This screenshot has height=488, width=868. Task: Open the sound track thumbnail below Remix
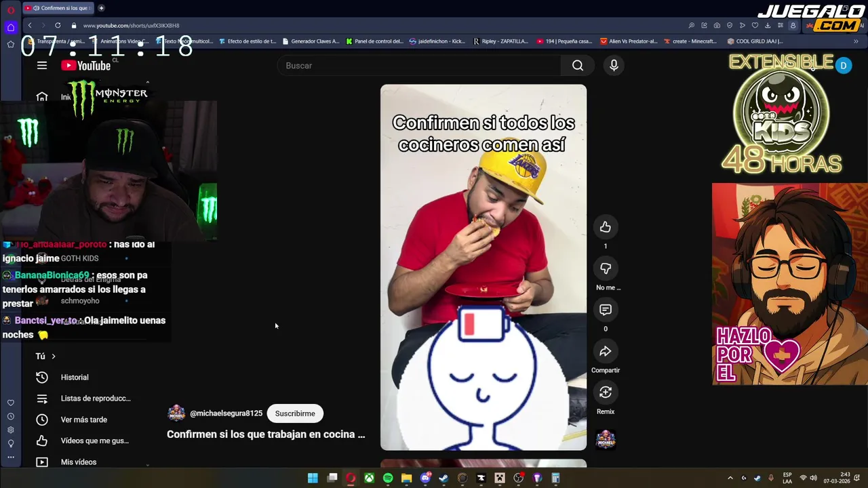[x=606, y=439]
